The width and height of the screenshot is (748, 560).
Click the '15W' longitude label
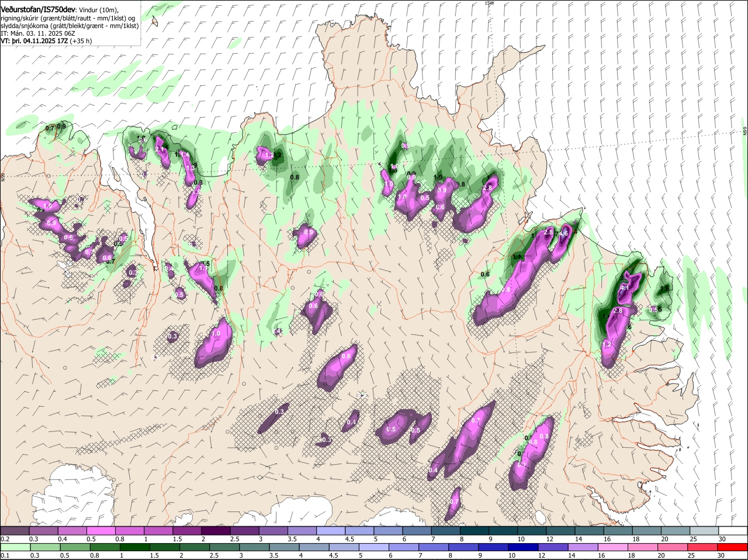click(x=489, y=3)
